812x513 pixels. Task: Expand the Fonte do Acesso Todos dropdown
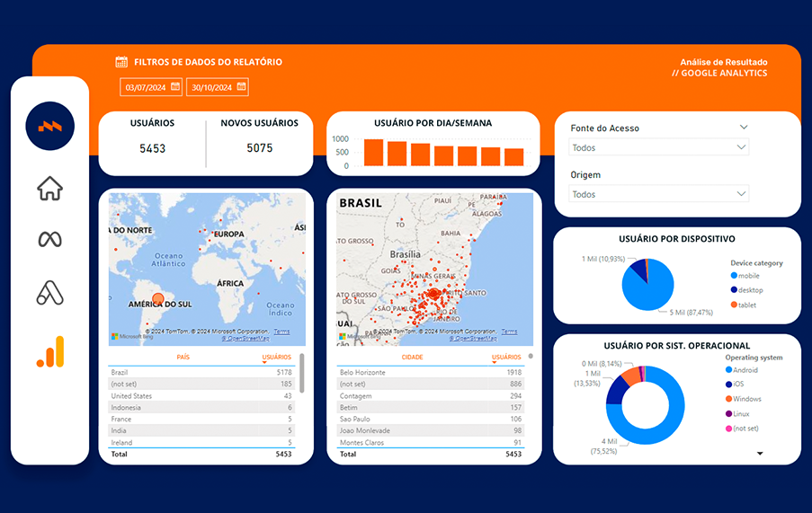[658, 147]
